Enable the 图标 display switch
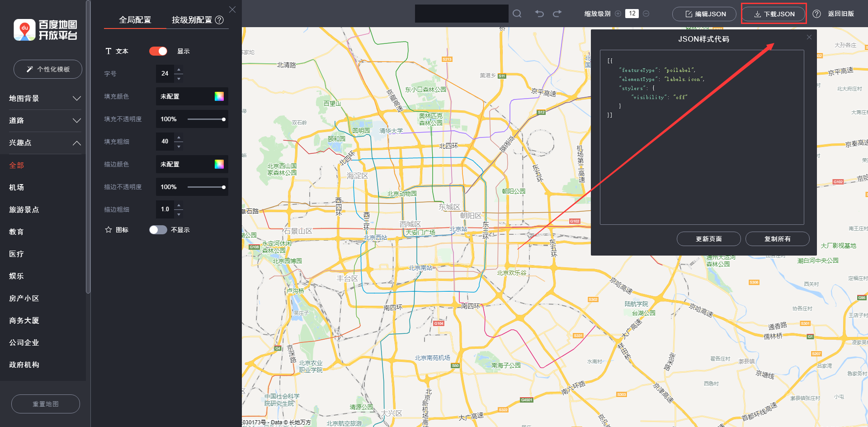 158,230
